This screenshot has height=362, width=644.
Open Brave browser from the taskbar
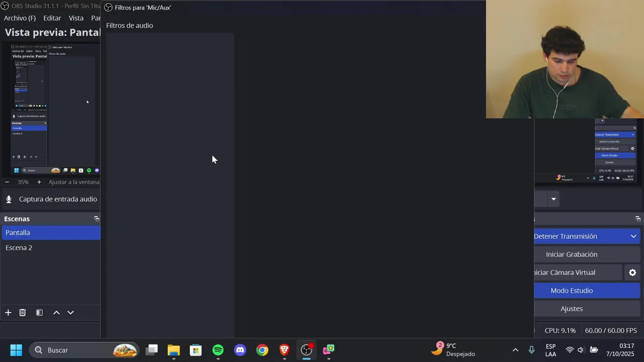284,350
